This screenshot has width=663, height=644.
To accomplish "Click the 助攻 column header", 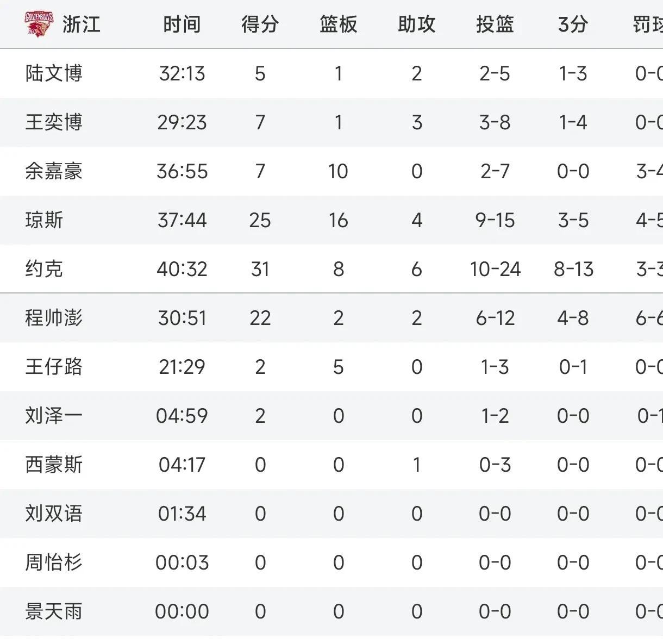I will click(x=417, y=24).
